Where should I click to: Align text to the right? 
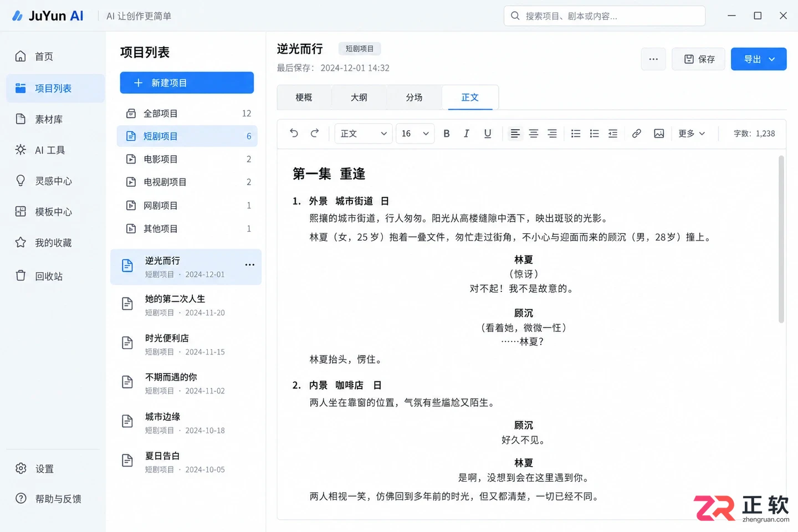click(x=553, y=134)
